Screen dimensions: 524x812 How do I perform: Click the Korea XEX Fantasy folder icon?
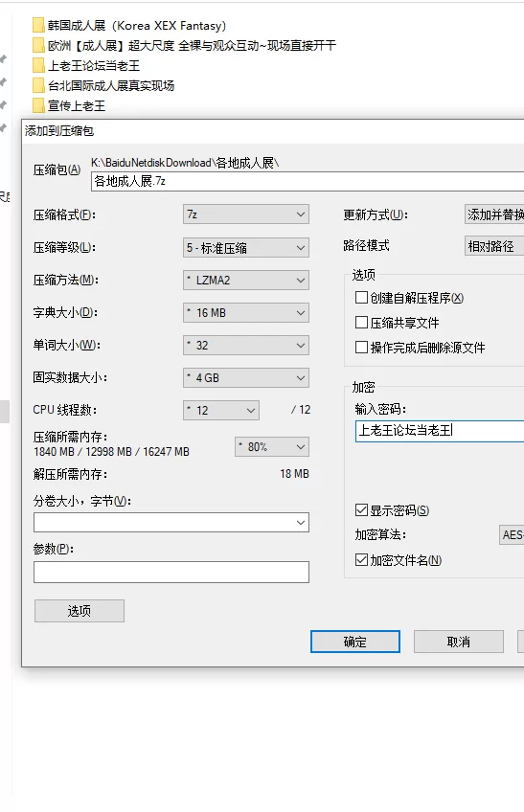(38, 25)
